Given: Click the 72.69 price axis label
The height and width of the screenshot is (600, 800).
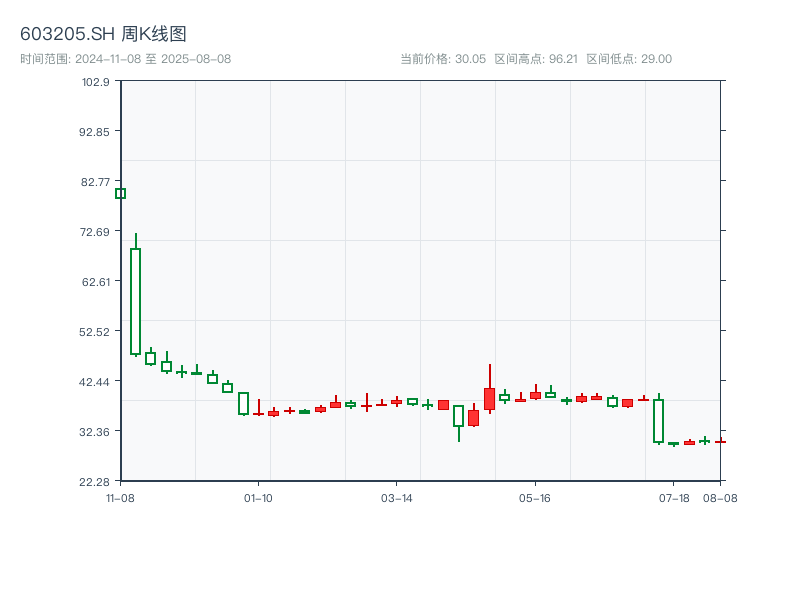Looking at the screenshot, I should (x=96, y=232).
